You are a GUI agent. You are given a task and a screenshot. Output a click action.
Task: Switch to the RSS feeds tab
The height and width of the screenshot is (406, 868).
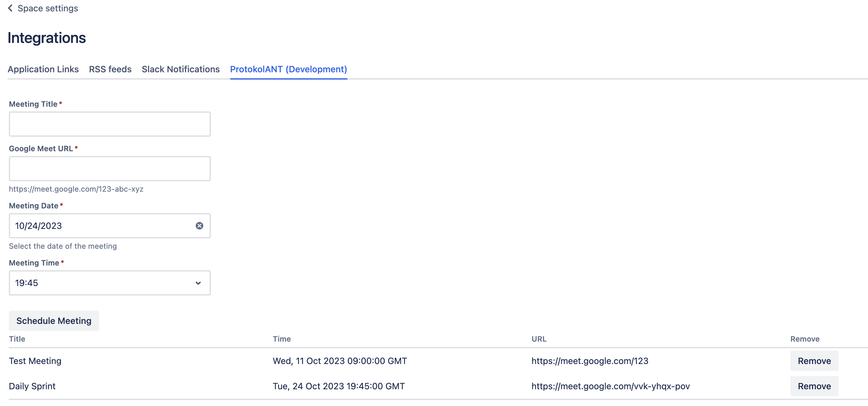pyautogui.click(x=110, y=69)
